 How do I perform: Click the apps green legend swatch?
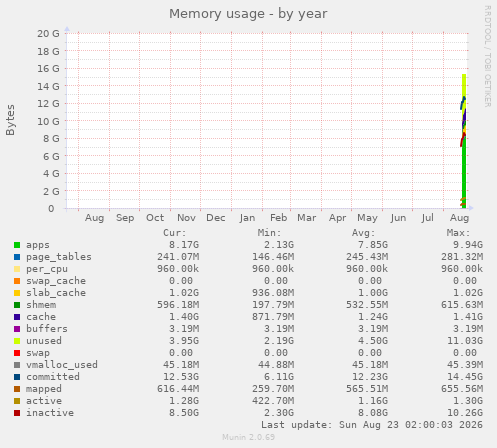tap(17, 245)
